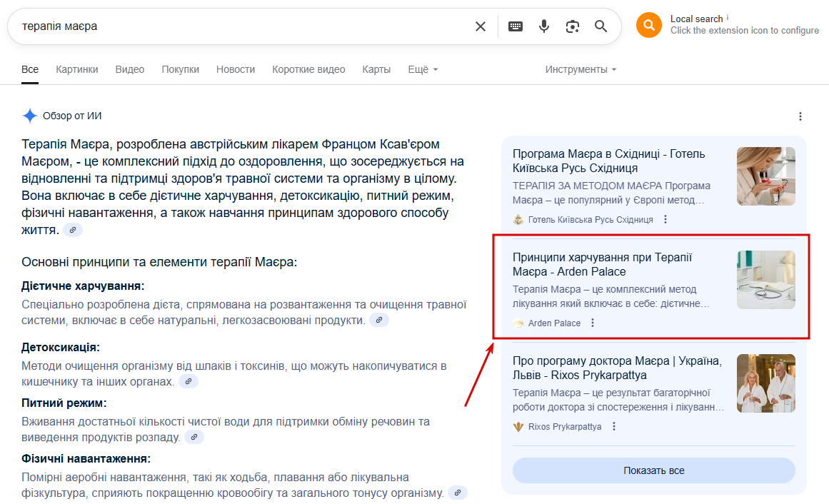This screenshot has width=829, height=504.
Task: Click source link icon after 'легкозасвоювані продукти.'
Action: coord(379,320)
